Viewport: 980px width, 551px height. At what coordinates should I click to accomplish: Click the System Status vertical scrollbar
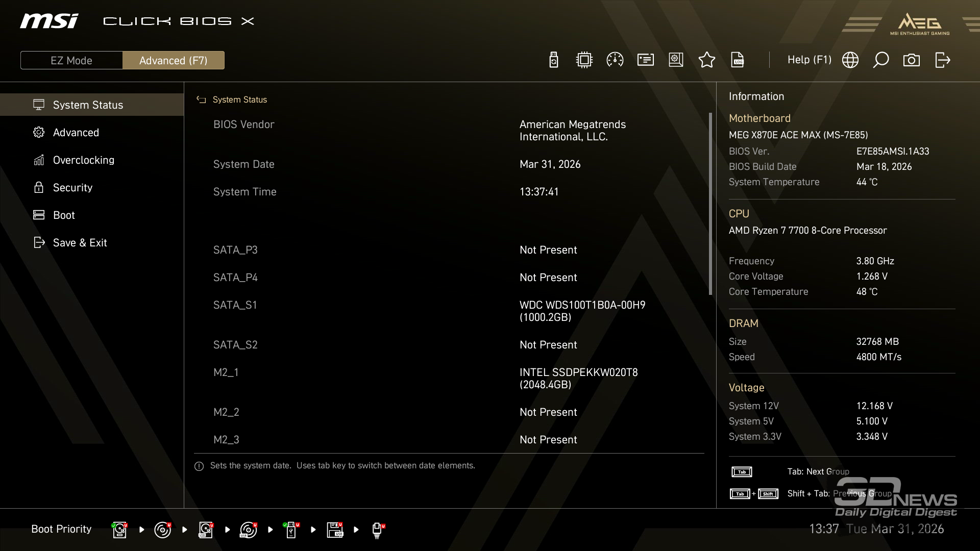pyautogui.click(x=710, y=204)
